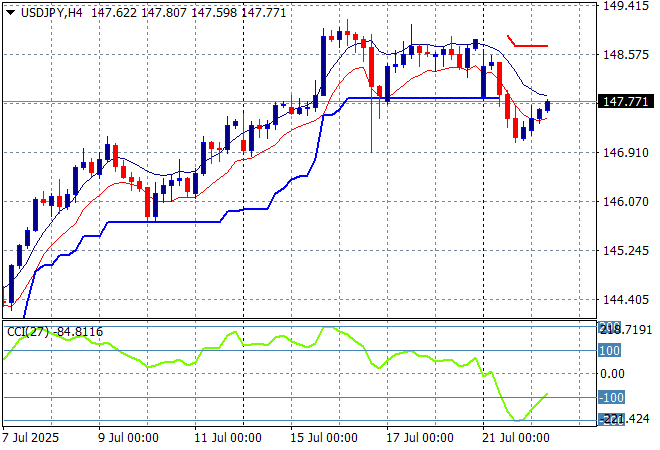Click the 21 Jul 00:00 date label

[516, 437]
